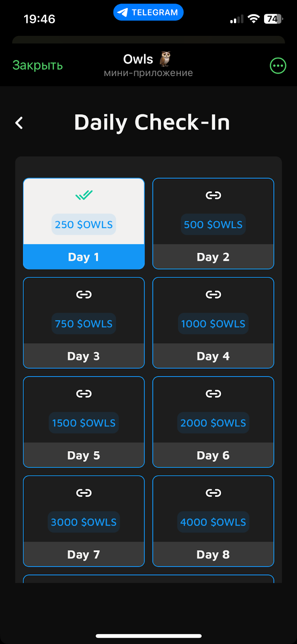Tap the Day 1 blue label

[x=84, y=257]
